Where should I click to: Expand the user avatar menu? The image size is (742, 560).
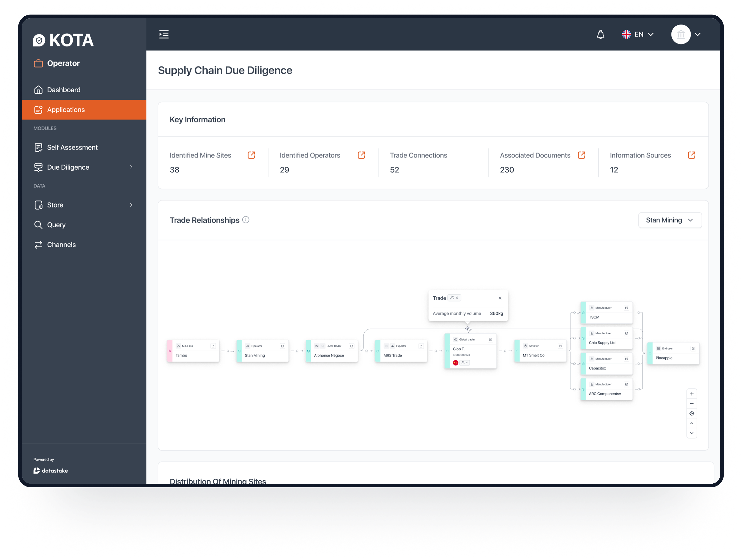click(x=686, y=35)
